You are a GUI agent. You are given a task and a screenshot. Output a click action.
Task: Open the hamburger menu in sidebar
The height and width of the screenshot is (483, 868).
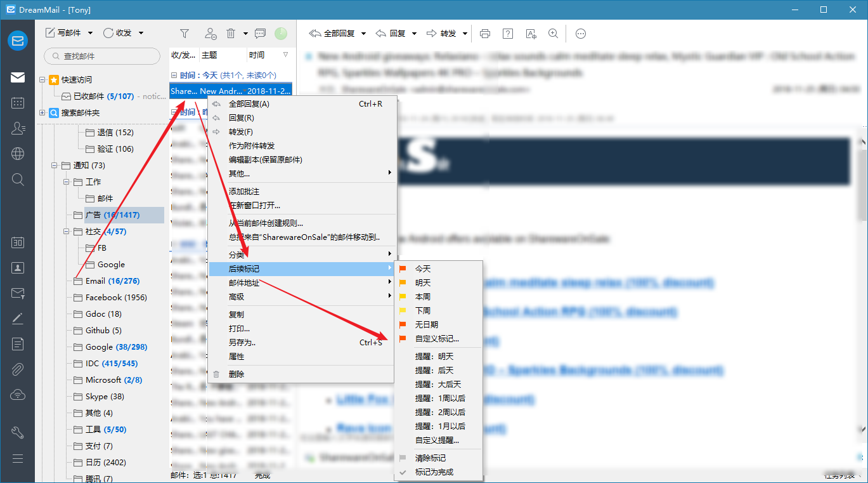(17, 458)
